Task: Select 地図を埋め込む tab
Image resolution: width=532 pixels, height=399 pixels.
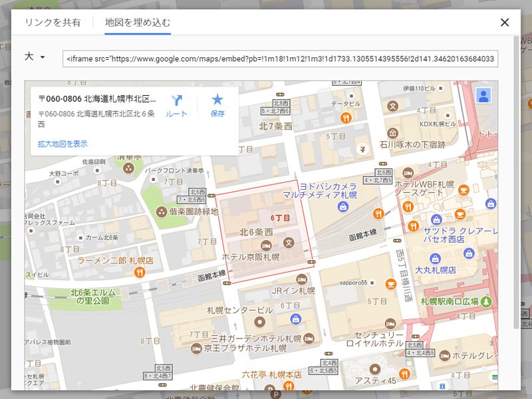Action: coord(138,23)
